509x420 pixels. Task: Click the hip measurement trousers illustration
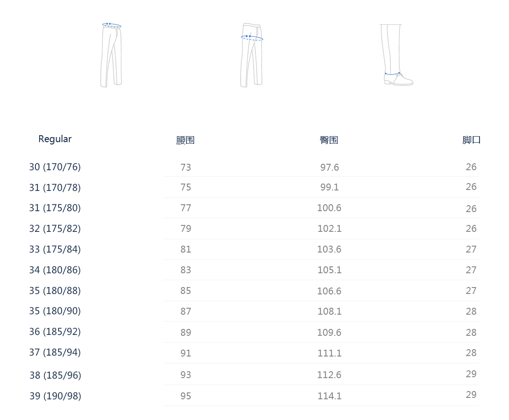pos(252,54)
